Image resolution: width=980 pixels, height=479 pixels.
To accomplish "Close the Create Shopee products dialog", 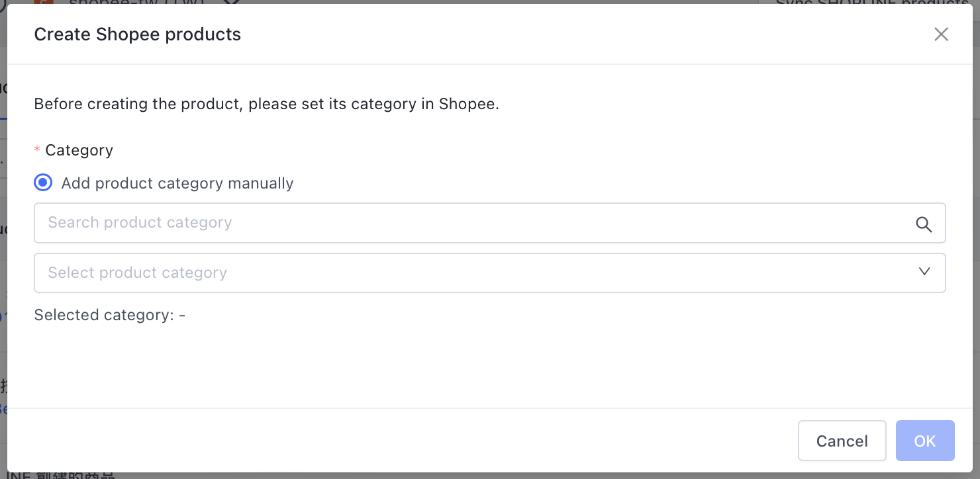I will coord(941,34).
